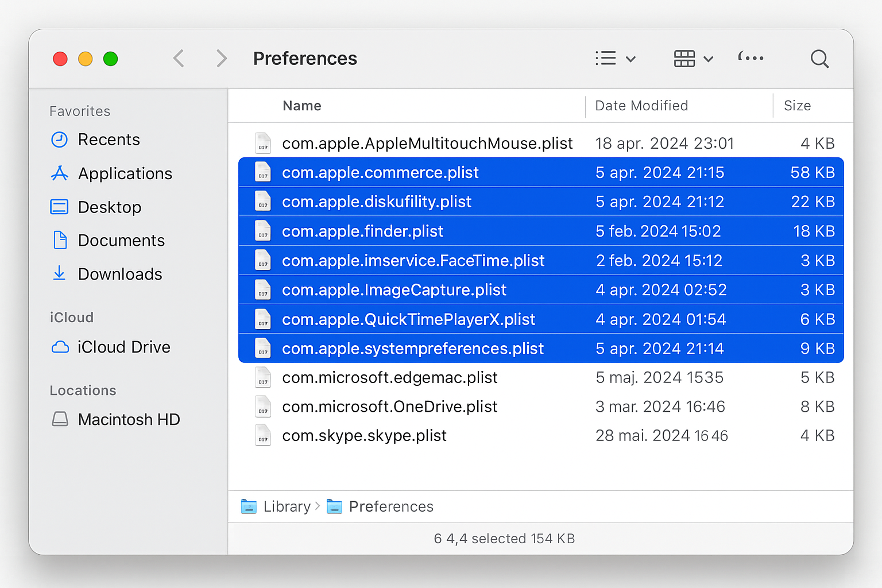882x588 pixels.
Task: Click the com.apple.AppleMultitouchMouse.plist file icon
Action: 263,143
